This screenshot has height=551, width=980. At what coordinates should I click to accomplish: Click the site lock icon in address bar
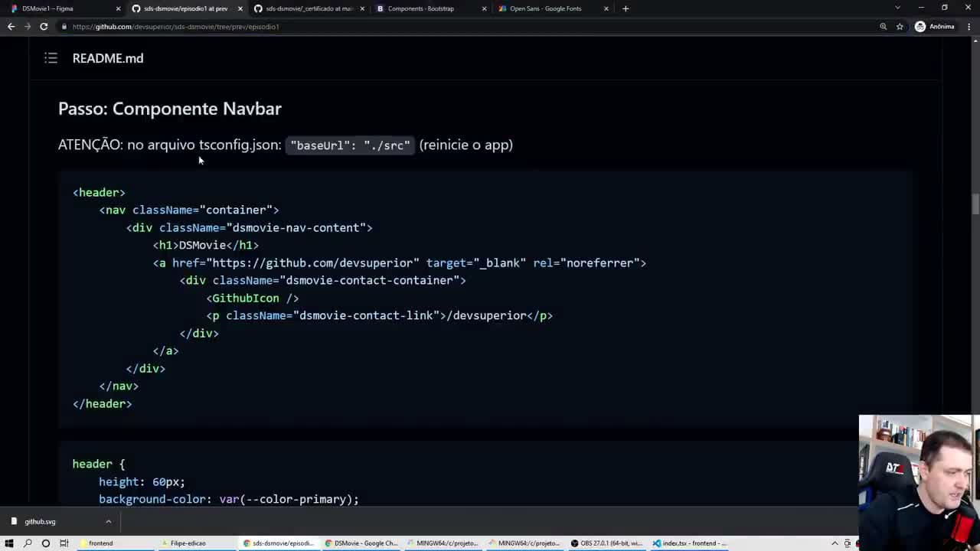coord(64,27)
